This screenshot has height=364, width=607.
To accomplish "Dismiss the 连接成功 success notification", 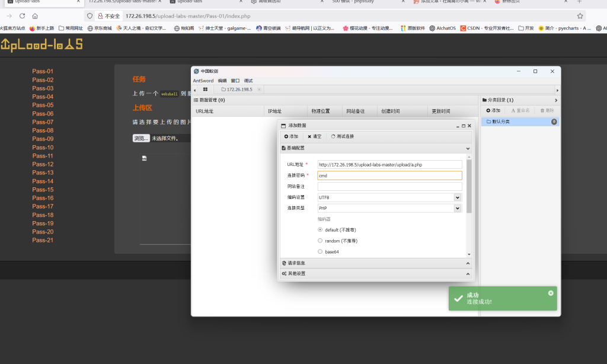I will tap(551, 293).
